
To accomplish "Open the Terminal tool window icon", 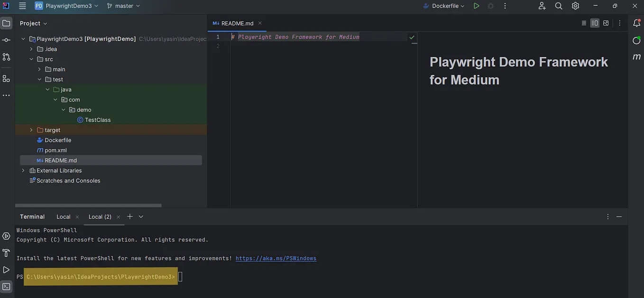I will tap(6, 286).
